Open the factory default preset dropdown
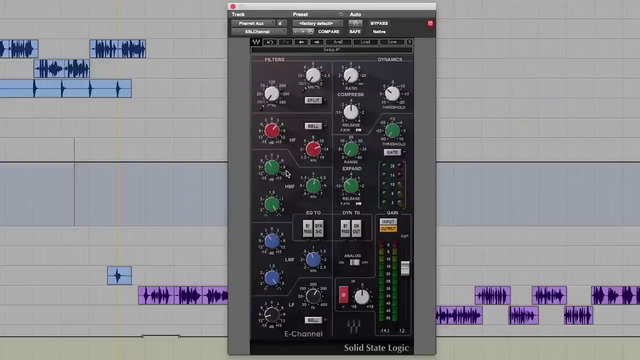Image resolution: width=640 pixels, height=360 pixels. pyautogui.click(x=317, y=24)
